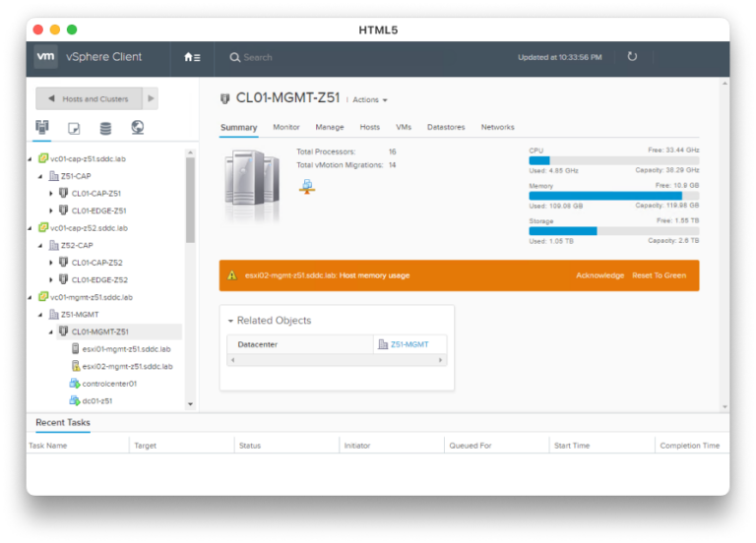Click the VM icon beside controlcenter01
The image size is (756, 543).
[x=75, y=383]
